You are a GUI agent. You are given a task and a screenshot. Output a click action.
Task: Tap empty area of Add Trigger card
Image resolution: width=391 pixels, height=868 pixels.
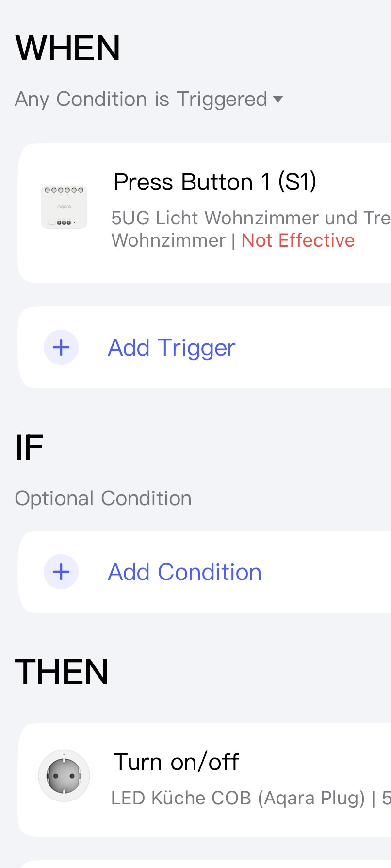pos(315,347)
